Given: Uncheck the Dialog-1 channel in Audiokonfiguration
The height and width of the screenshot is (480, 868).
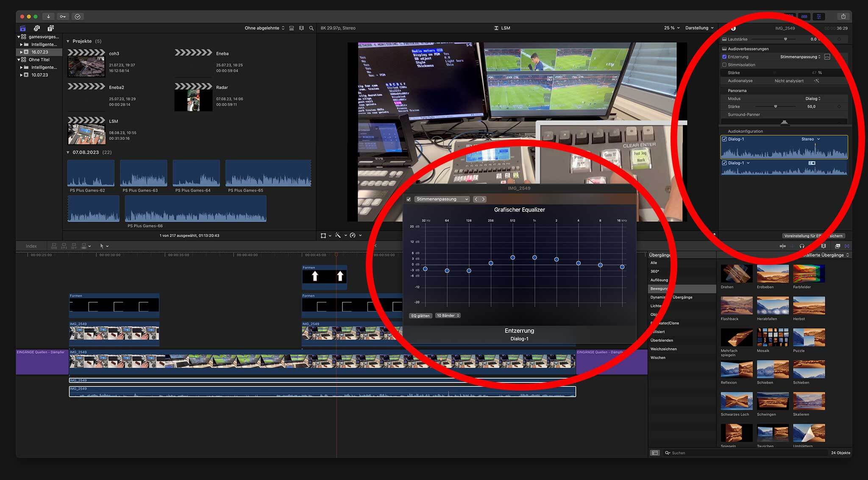Looking at the screenshot, I should [724, 139].
